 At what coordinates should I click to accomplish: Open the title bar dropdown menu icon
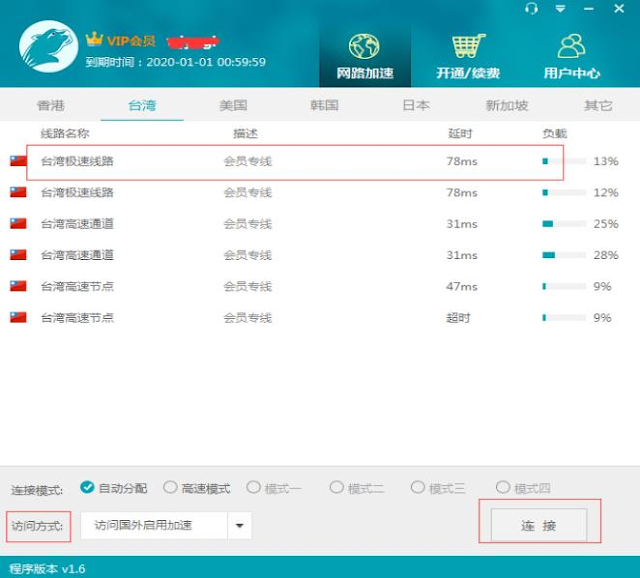(561, 8)
